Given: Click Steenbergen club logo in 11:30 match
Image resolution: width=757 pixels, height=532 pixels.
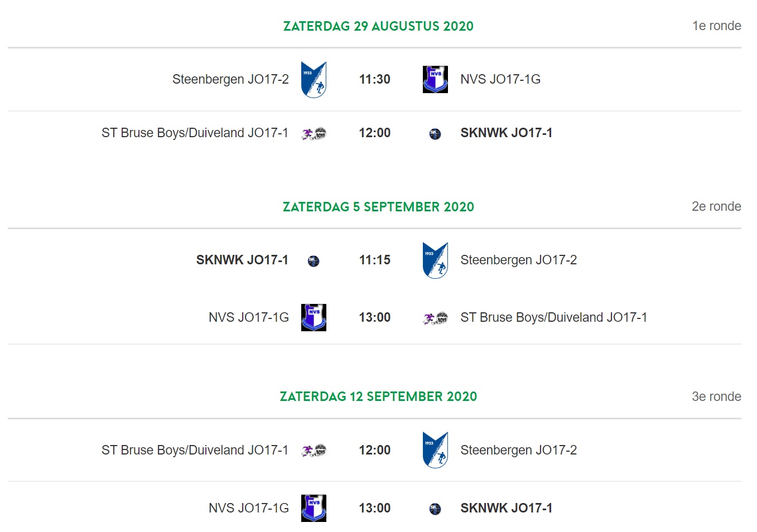Looking at the screenshot, I should (x=314, y=80).
